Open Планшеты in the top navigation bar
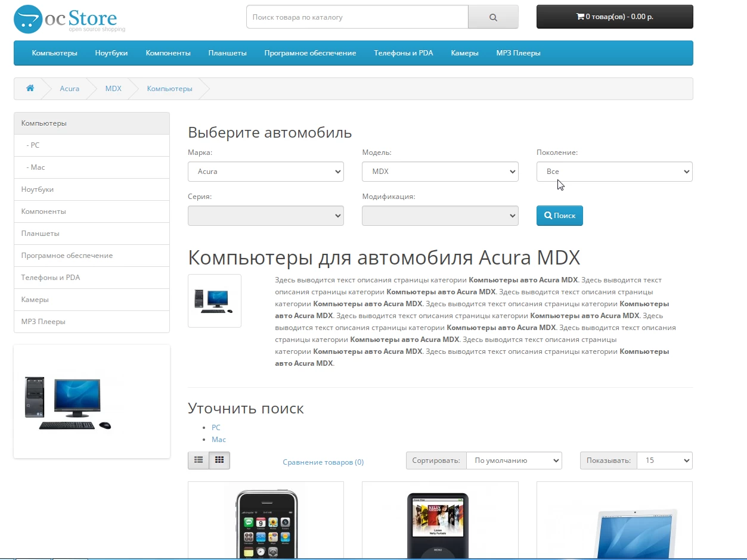This screenshot has width=747, height=560. tap(228, 53)
